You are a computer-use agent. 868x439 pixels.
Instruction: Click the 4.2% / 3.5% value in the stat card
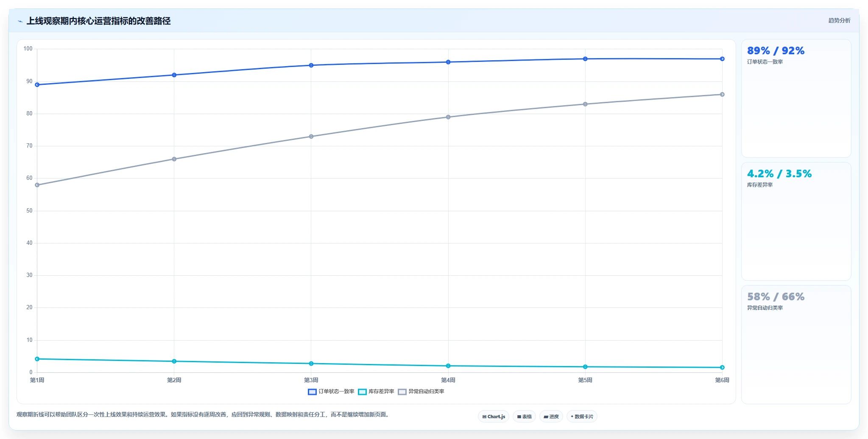(779, 174)
